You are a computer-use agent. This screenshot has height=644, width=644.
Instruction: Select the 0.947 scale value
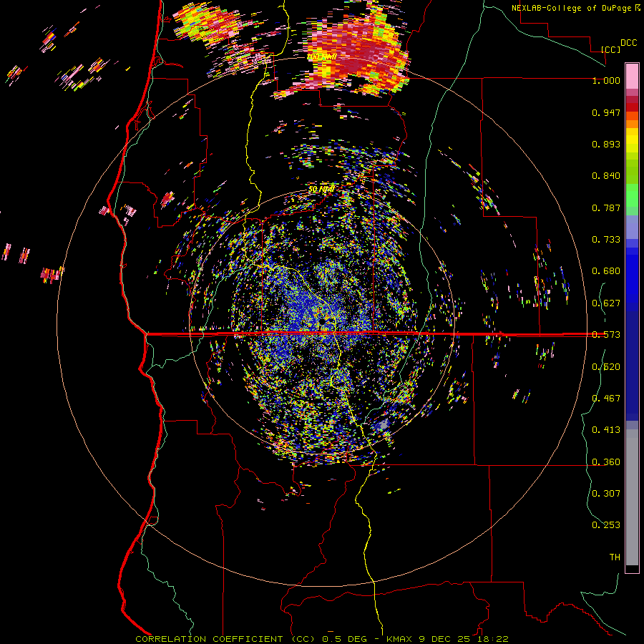coord(606,112)
